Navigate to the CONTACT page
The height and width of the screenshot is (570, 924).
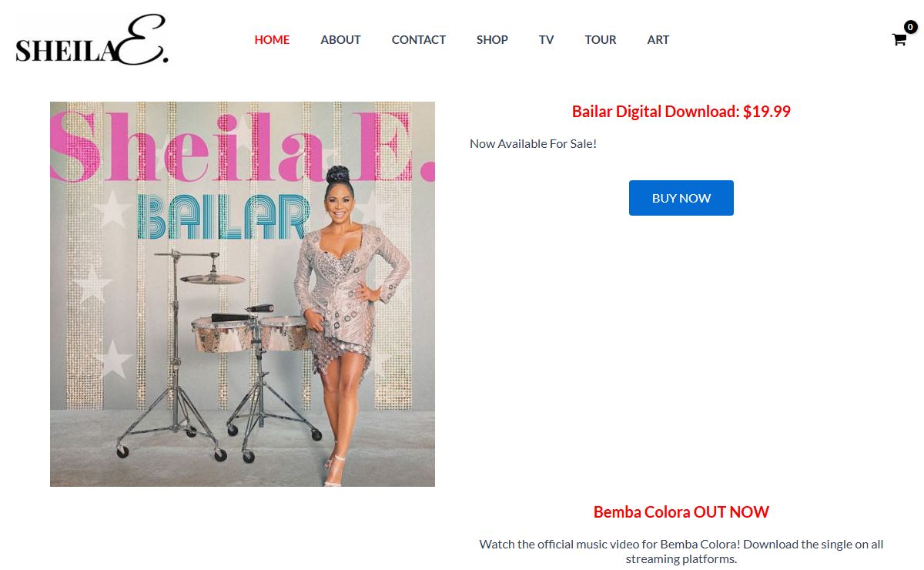tap(418, 39)
